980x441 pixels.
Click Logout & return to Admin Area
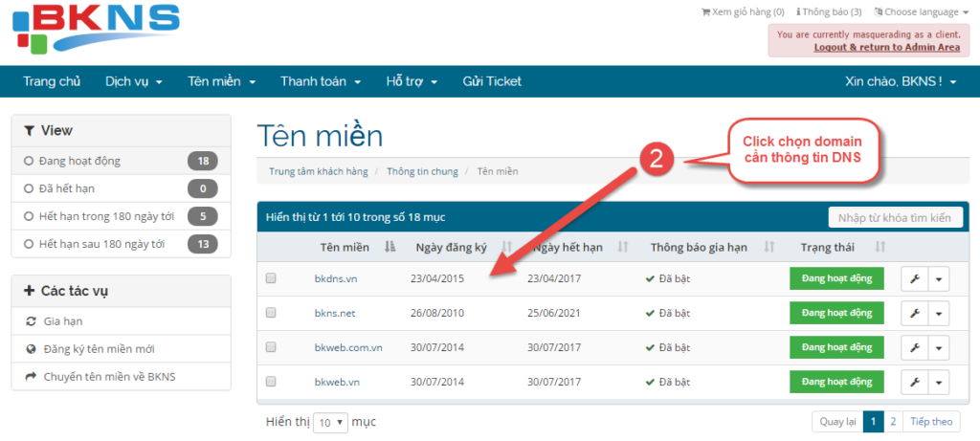pos(886,47)
